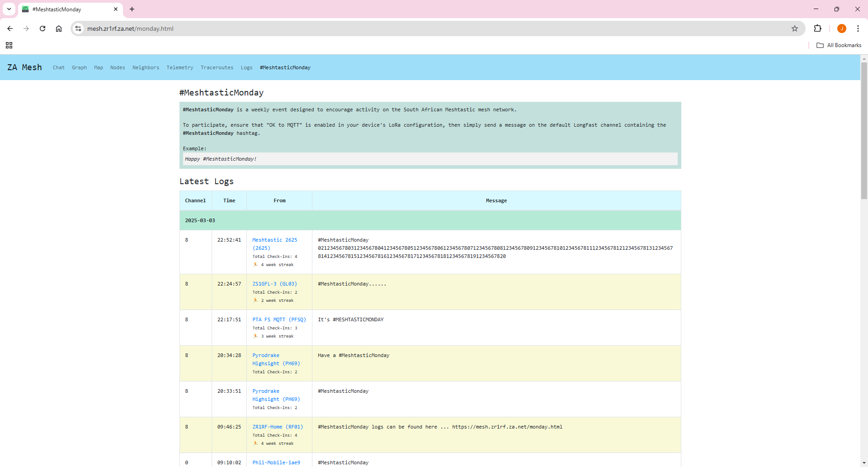Click the Channel column header

coord(195,200)
